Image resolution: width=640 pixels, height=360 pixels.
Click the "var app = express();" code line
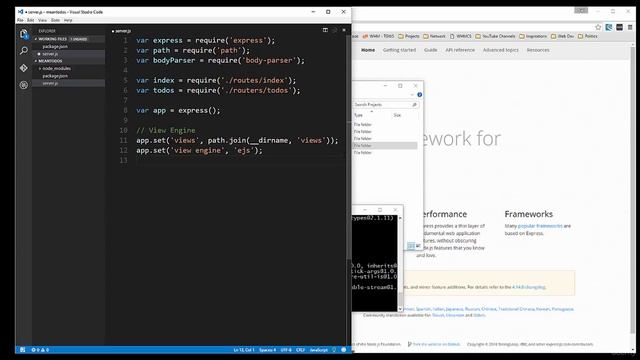click(178, 111)
